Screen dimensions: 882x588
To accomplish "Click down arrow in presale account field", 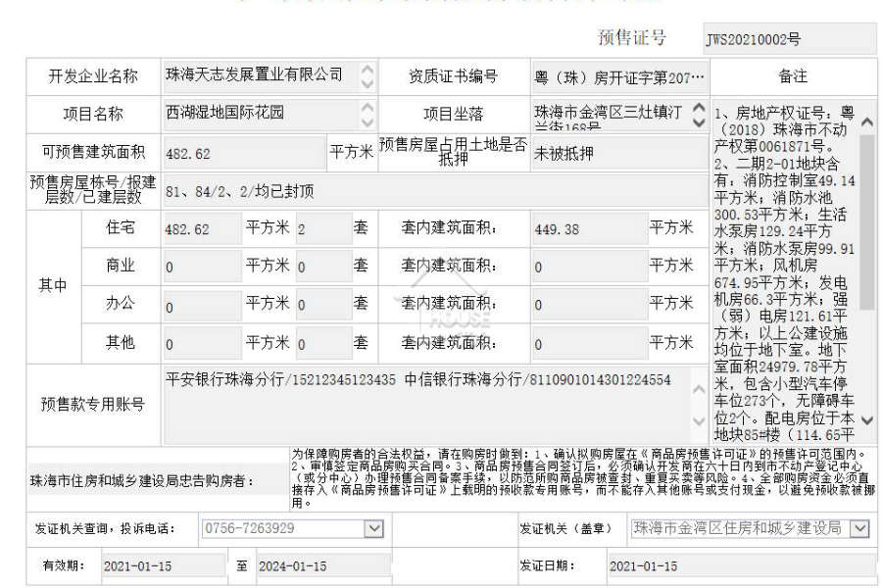I will (x=699, y=420).
